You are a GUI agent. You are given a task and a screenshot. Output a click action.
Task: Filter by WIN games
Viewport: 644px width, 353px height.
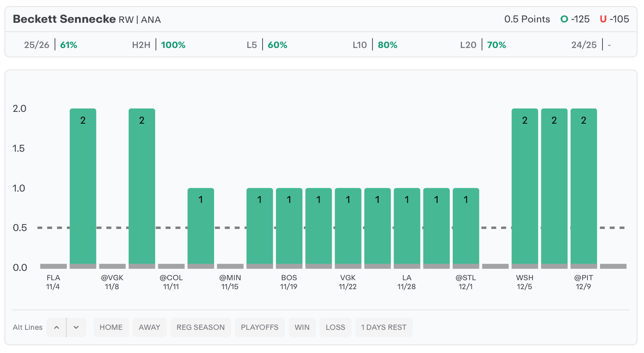302,327
